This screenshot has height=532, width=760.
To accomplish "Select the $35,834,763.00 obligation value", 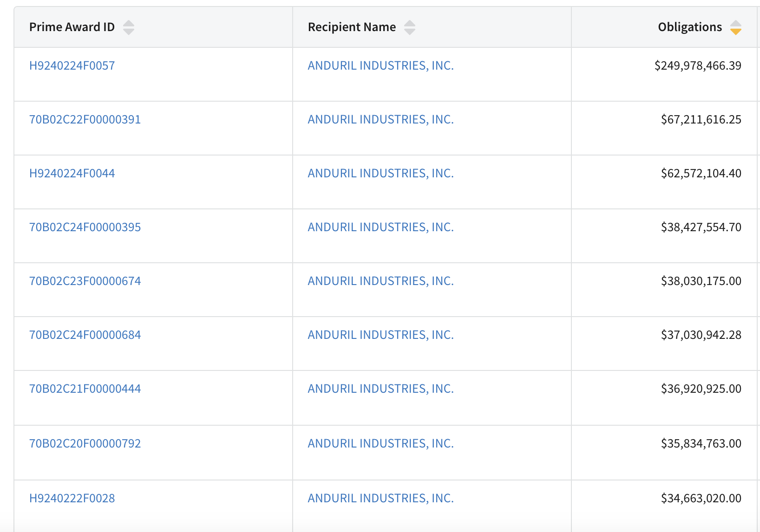I will pos(701,443).
